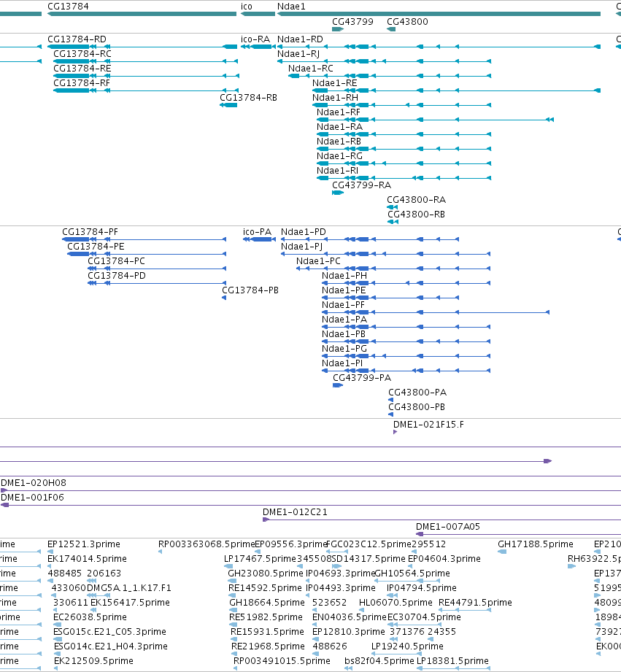
Task: Select the Ndae1-PA protein label
Action: pyautogui.click(x=344, y=320)
